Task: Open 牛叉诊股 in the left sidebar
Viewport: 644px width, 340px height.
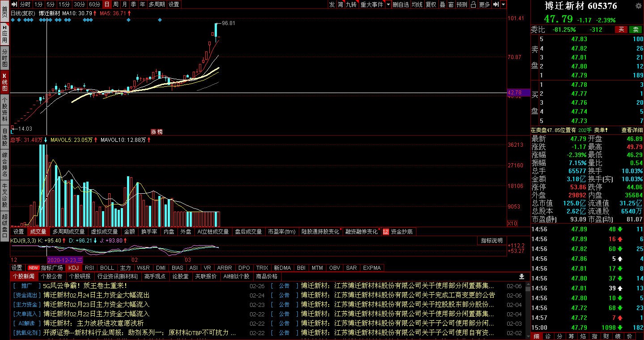Action: (4, 195)
